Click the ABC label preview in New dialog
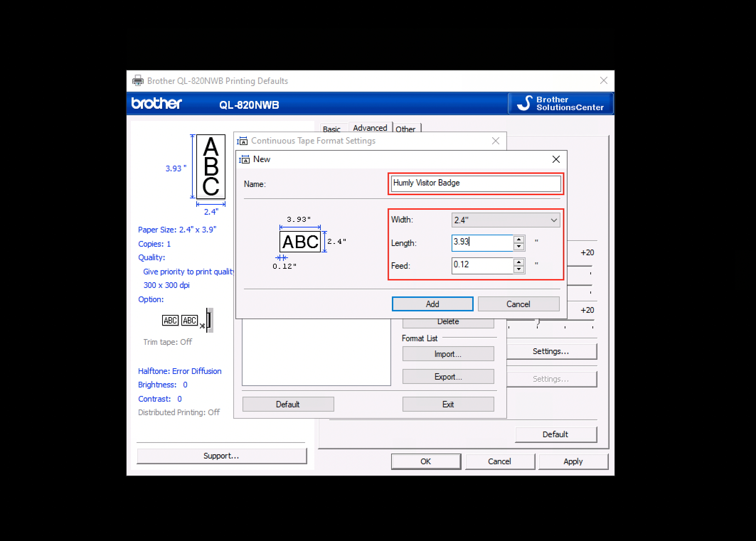756x541 pixels. coord(300,242)
